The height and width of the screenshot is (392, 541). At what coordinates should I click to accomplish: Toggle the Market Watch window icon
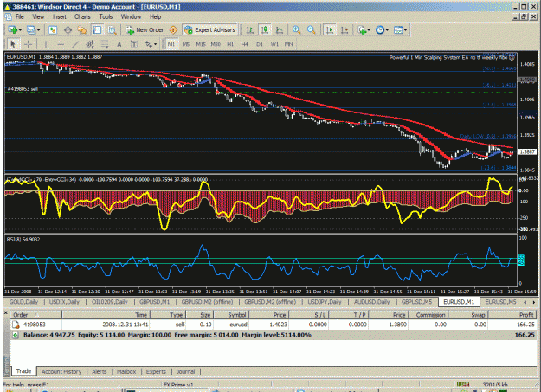coord(53,30)
